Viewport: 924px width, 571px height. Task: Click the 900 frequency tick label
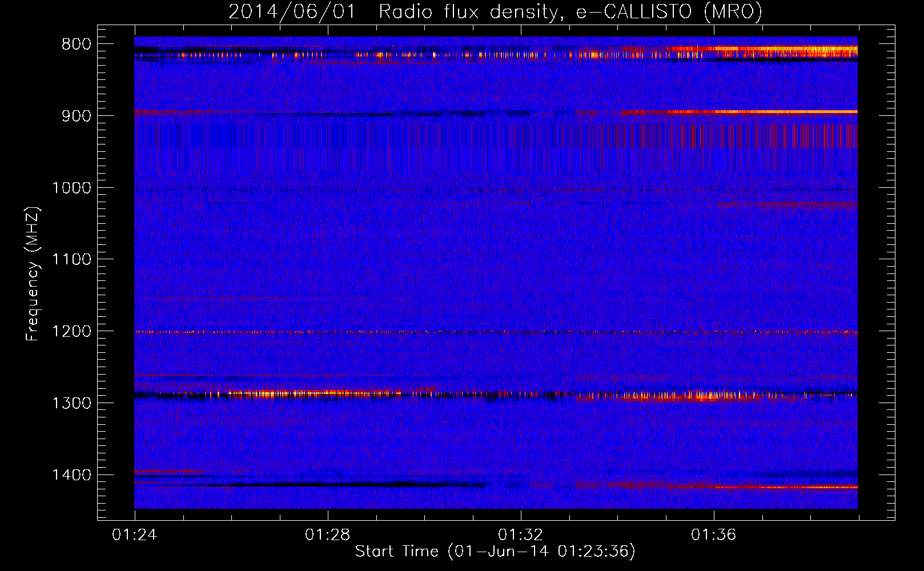click(76, 116)
